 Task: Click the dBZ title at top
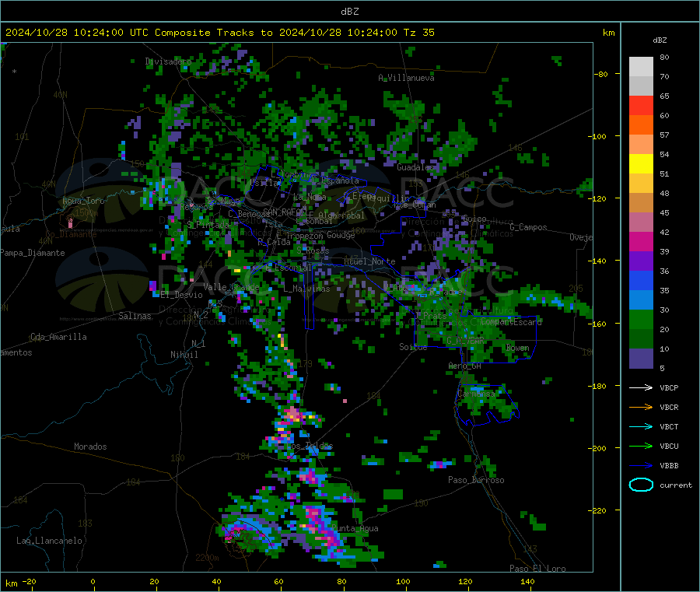pyautogui.click(x=349, y=12)
